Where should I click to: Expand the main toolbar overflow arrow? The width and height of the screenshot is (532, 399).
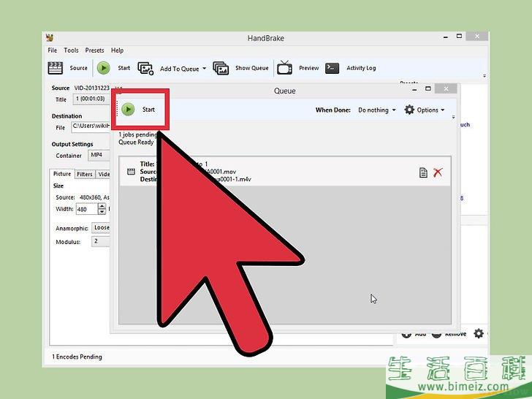click(484, 76)
